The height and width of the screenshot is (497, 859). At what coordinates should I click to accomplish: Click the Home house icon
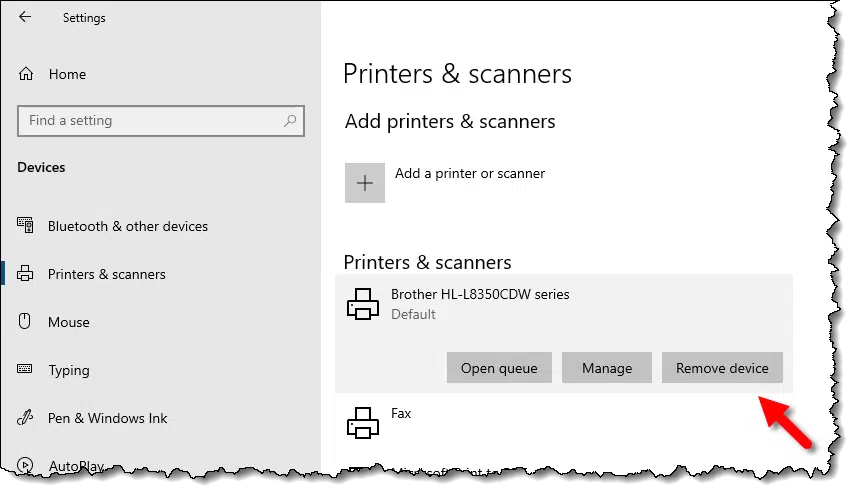[x=26, y=73]
